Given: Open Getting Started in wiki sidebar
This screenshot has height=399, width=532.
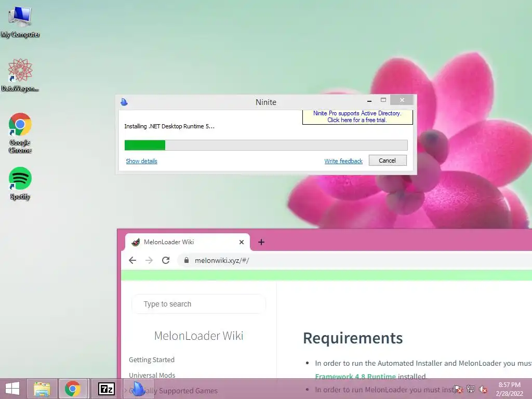Looking at the screenshot, I should [152, 360].
